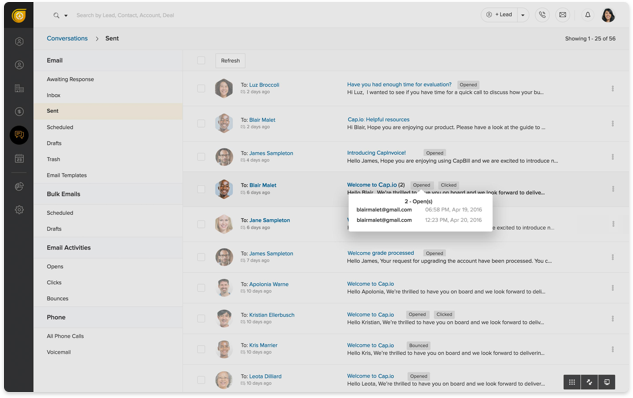
Task: Check the Luz Broccoli email checkbox
Action: click(201, 88)
